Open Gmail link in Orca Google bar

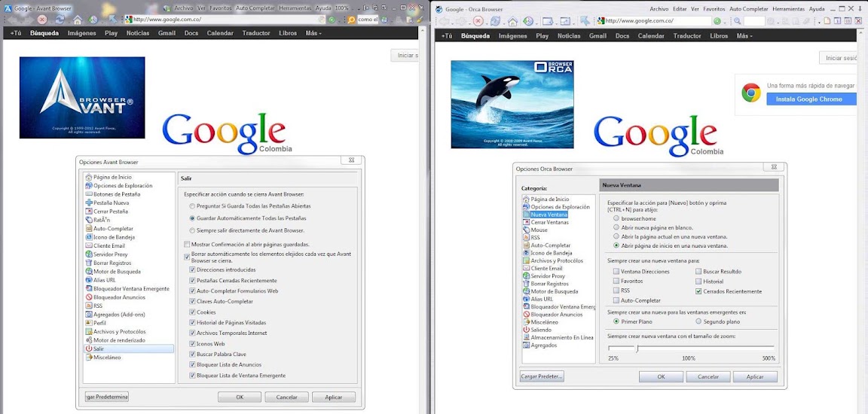598,36
